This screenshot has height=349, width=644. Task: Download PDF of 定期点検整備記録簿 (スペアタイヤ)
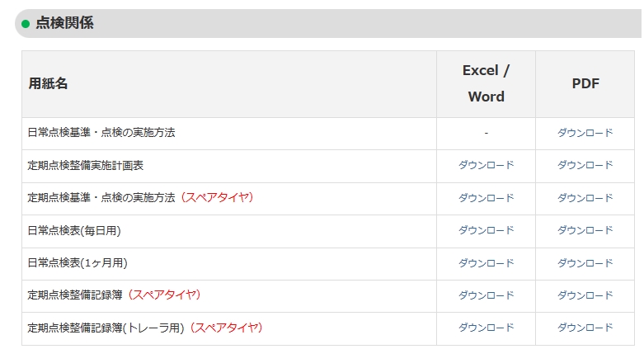pos(585,295)
